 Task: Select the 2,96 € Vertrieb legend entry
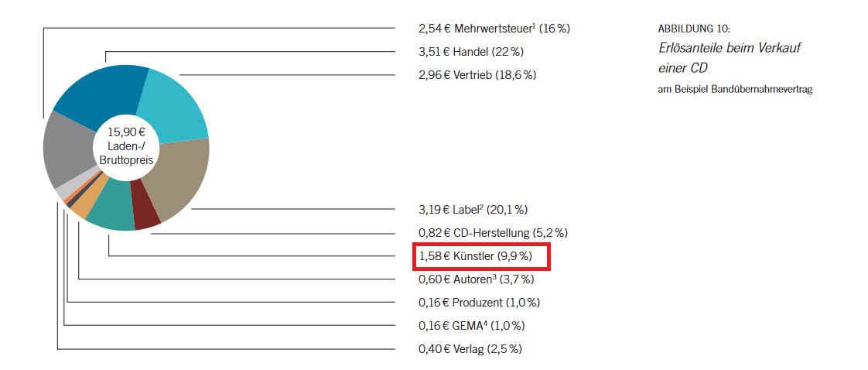[x=477, y=75]
